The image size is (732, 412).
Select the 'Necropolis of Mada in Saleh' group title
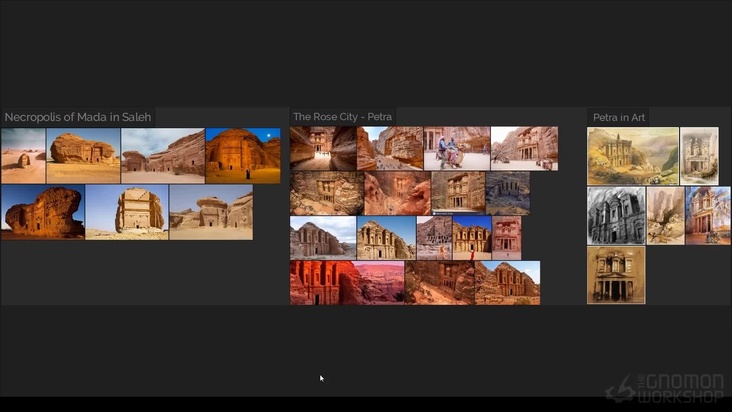pos(78,117)
